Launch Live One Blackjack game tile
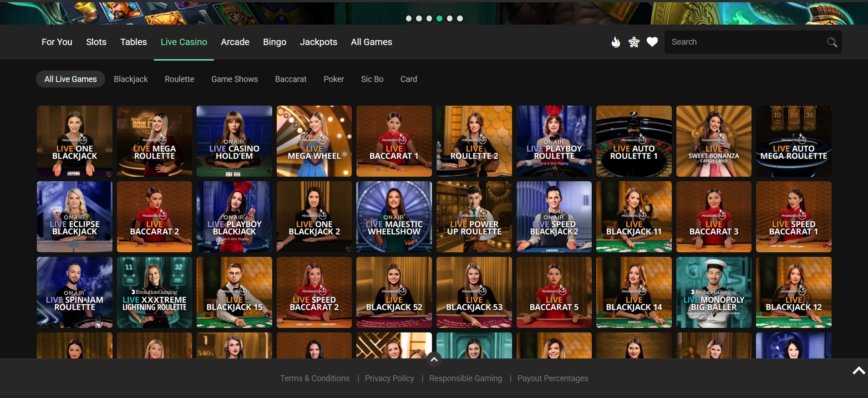 point(75,141)
